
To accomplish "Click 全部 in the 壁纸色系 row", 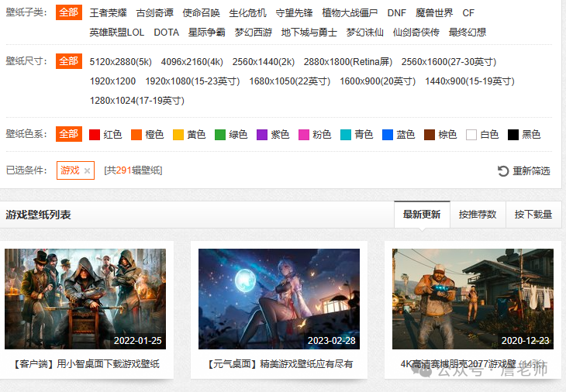I will point(69,134).
